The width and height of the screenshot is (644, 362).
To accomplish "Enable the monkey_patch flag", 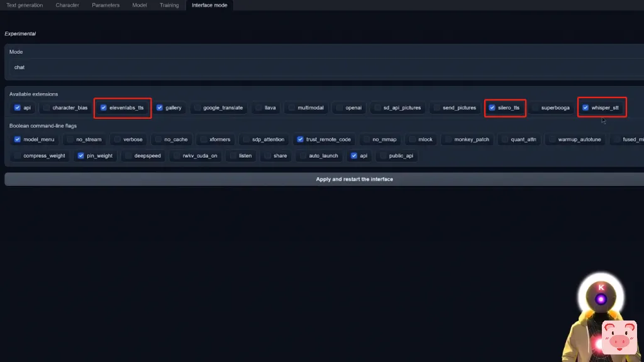I will point(448,140).
